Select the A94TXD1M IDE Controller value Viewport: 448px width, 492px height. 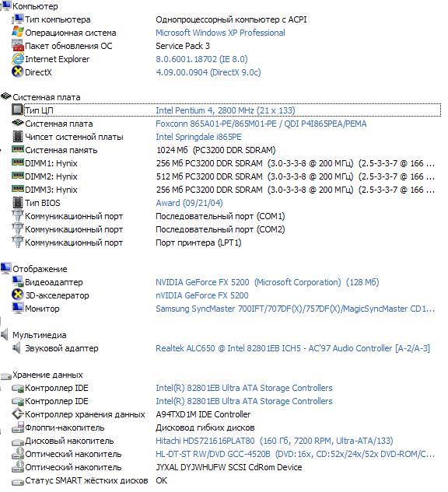(203, 414)
